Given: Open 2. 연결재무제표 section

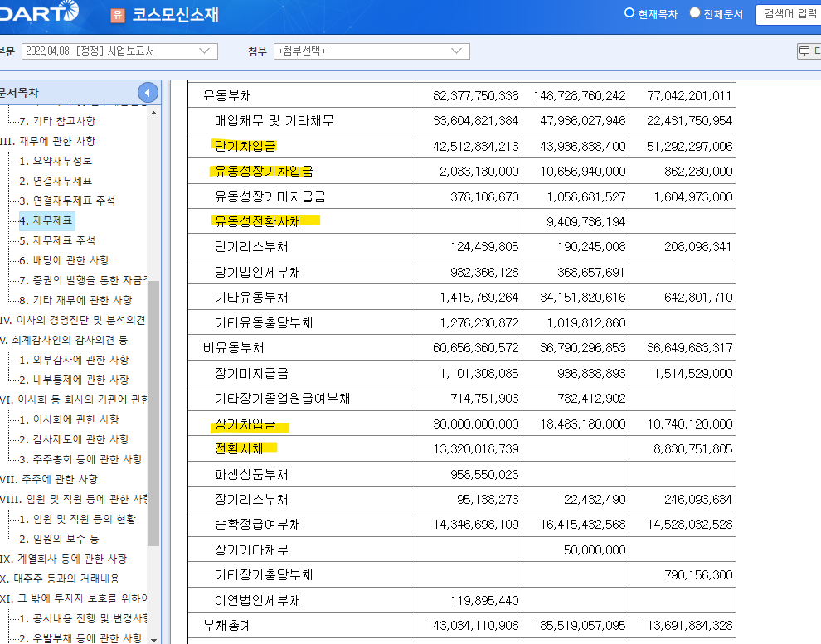Looking at the screenshot, I should coord(56,181).
